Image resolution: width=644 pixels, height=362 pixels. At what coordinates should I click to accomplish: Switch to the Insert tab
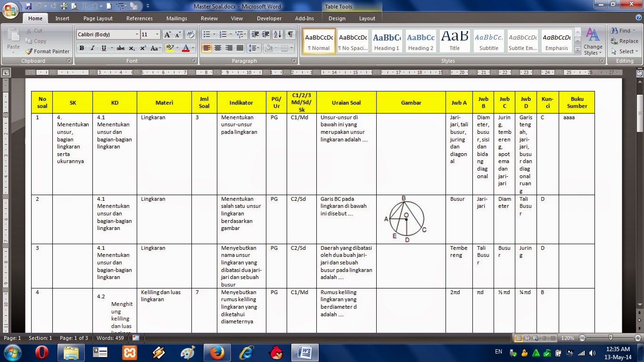pos(62,18)
